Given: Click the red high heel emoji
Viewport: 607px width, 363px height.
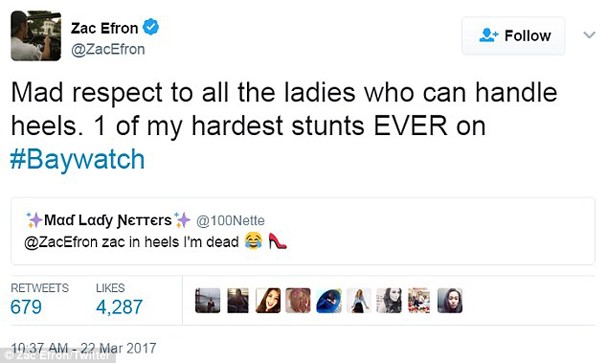Looking at the screenshot, I should point(277,241).
